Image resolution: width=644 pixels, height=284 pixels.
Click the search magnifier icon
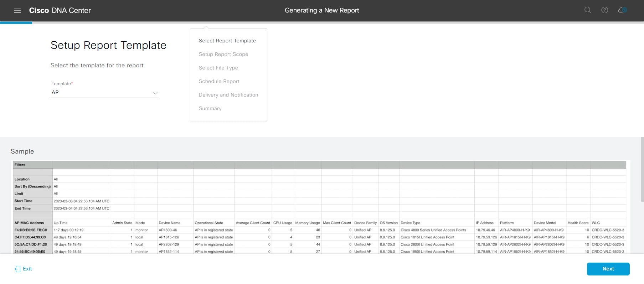tap(588, 10)
